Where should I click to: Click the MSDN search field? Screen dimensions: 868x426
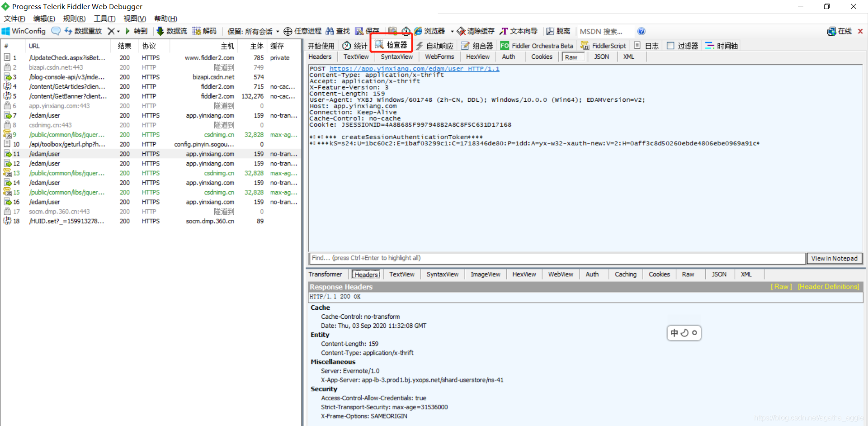pyautogui.click(x=605, y=31)
